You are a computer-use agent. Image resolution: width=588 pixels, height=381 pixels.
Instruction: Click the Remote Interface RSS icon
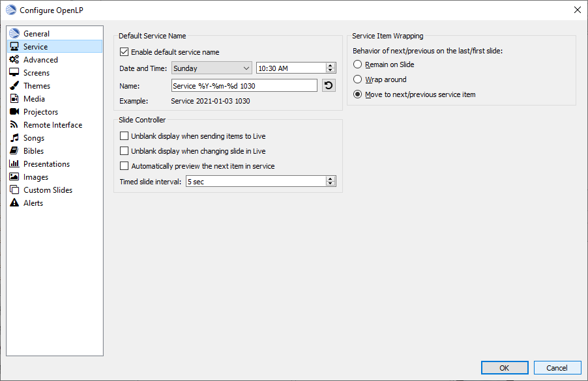click(x=14, y=124)
